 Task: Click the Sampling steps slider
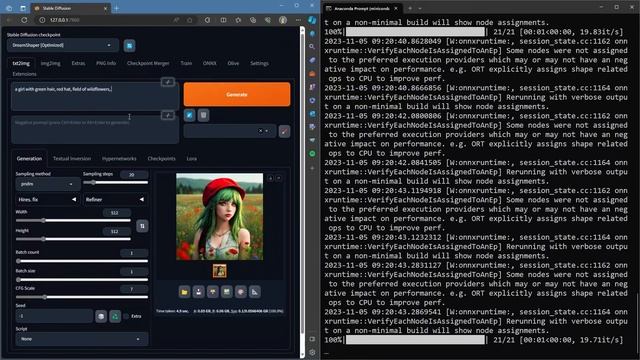116,183
